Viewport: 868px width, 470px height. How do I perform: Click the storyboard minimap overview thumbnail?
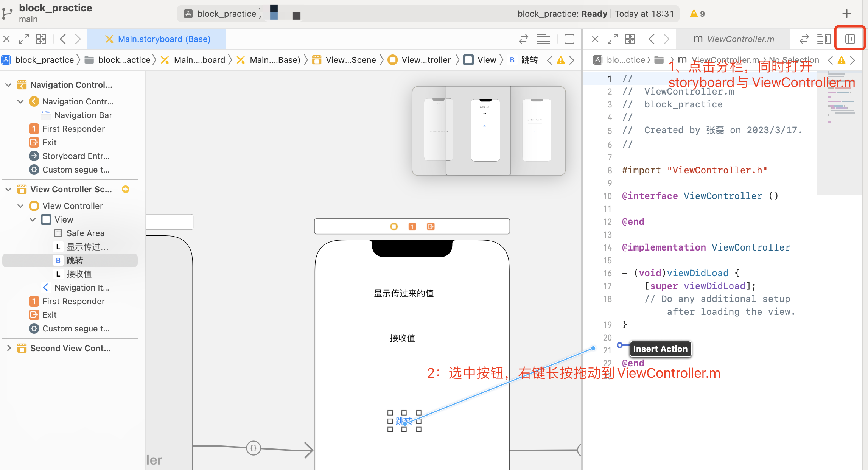pos(488,131)
